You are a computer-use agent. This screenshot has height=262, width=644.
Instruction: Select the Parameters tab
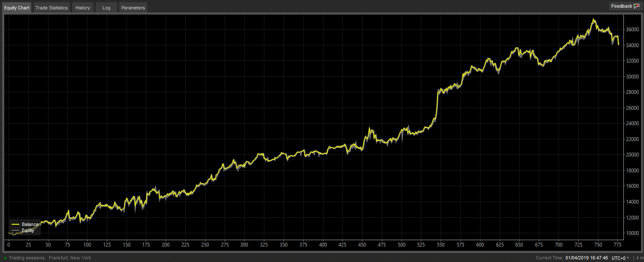(x=133, y=8)
